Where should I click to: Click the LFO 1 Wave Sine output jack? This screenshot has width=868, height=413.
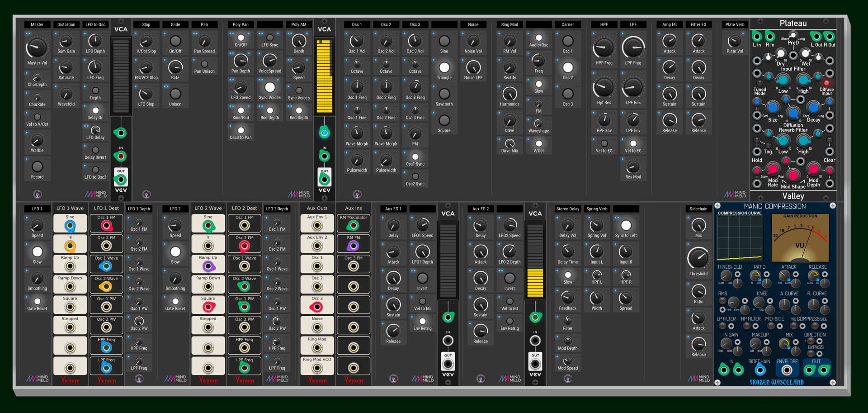70,225
